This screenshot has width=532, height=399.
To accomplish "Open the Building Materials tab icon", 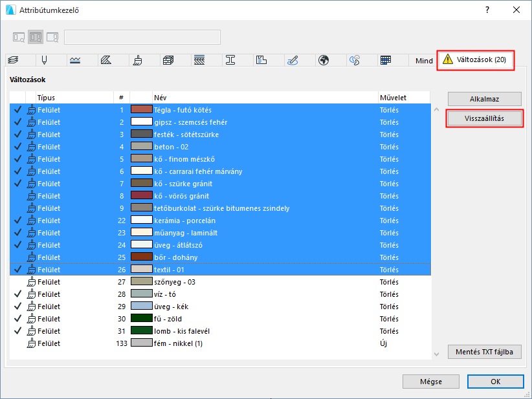I will [x=168, y=60].
